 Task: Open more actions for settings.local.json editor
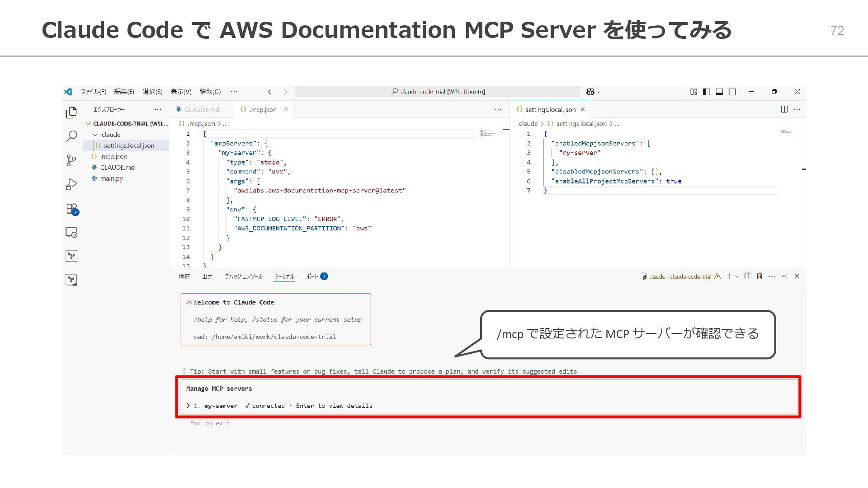797,109
